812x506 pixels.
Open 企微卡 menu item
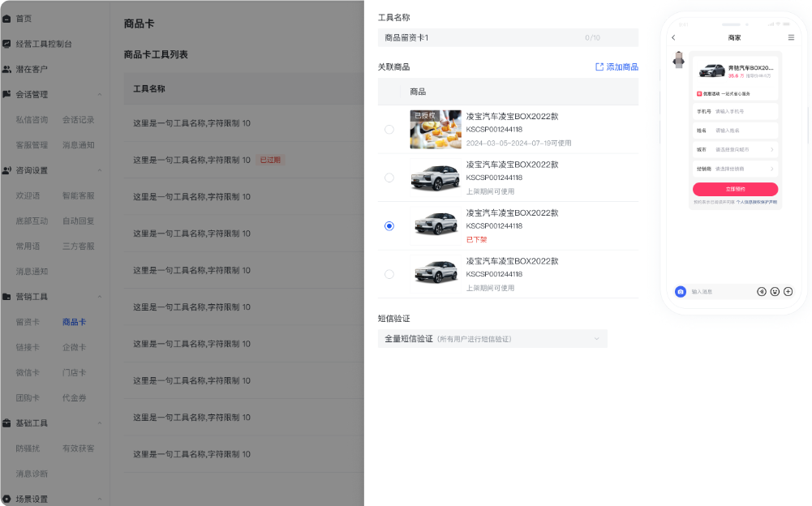(74, 348)
